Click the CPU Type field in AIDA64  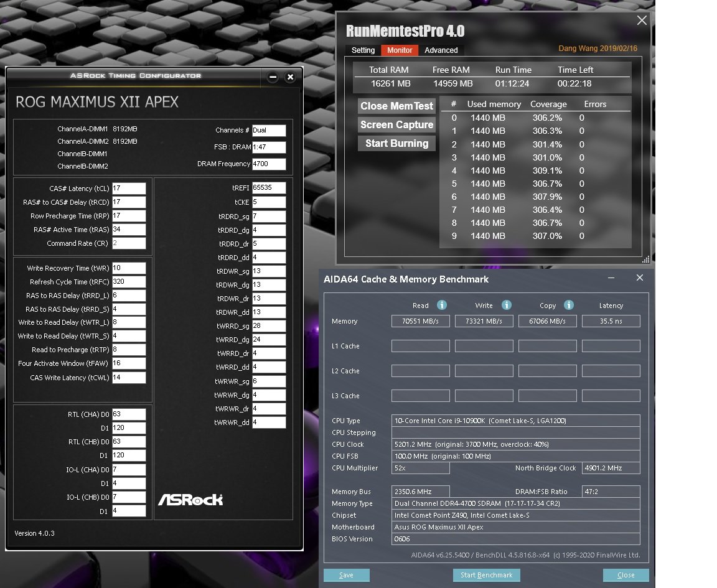516,421
